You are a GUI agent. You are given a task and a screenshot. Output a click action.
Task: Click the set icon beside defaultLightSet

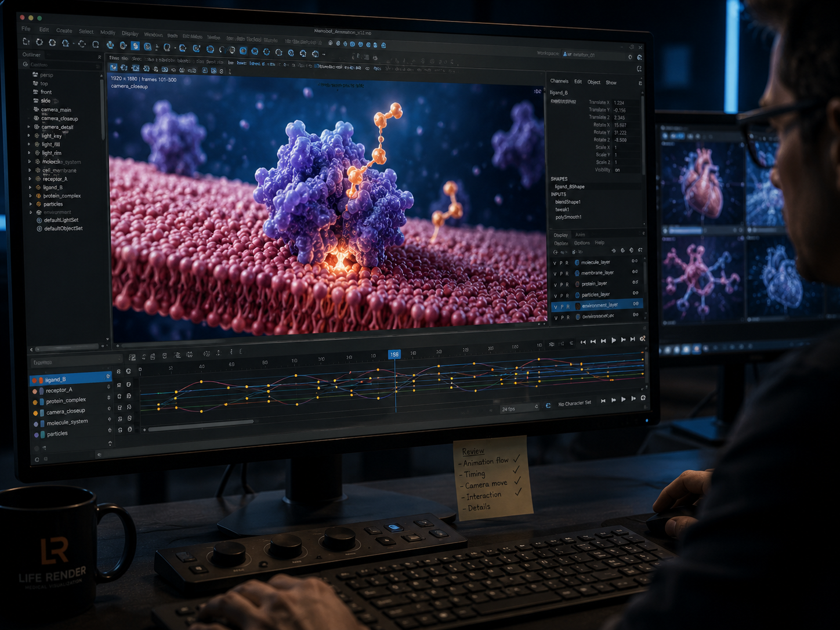click(x=39, y=220)
